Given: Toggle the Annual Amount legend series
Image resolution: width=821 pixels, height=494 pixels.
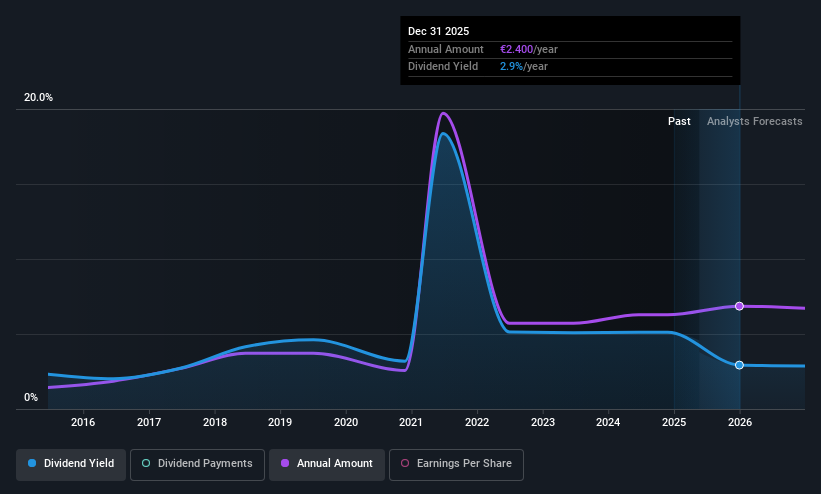Looking at the screenshot, I should [327, 464].
